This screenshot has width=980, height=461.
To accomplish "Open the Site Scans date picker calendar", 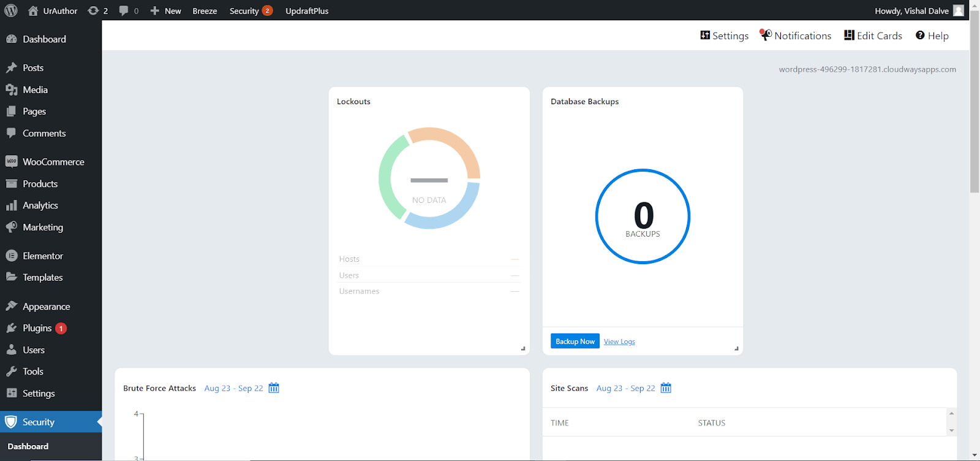I will [x=666, y=388].
